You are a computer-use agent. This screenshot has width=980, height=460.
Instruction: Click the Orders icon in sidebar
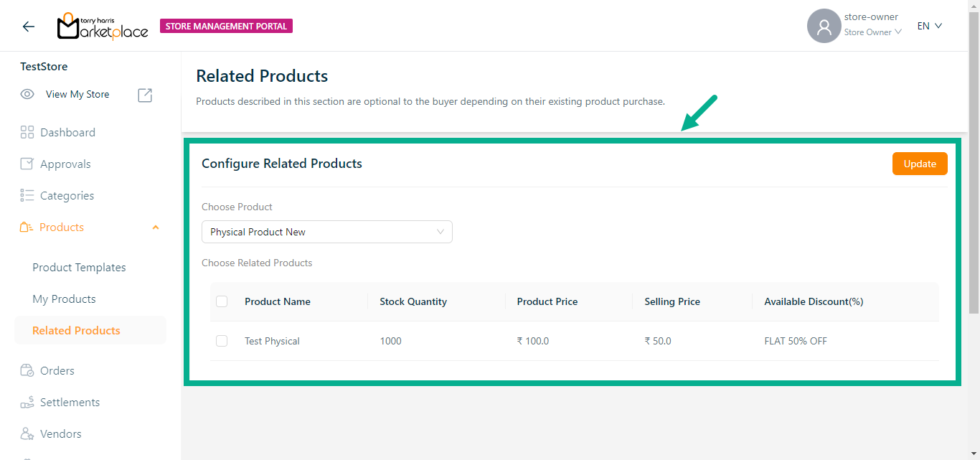[27, 370]
